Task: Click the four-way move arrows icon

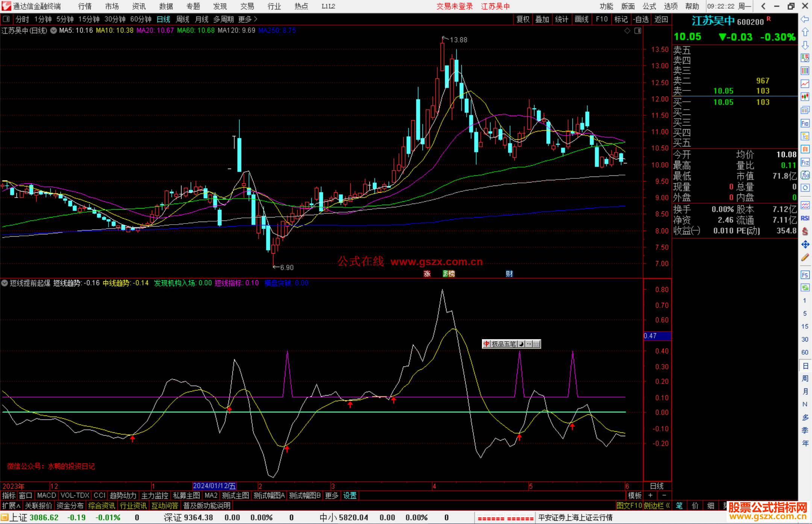Action: tap(805, 245)
